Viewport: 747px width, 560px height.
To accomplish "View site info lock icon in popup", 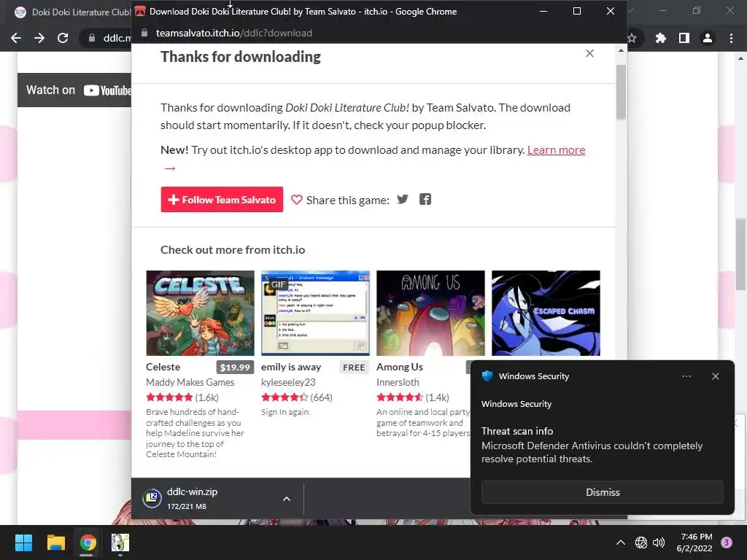I will (144, 33).
